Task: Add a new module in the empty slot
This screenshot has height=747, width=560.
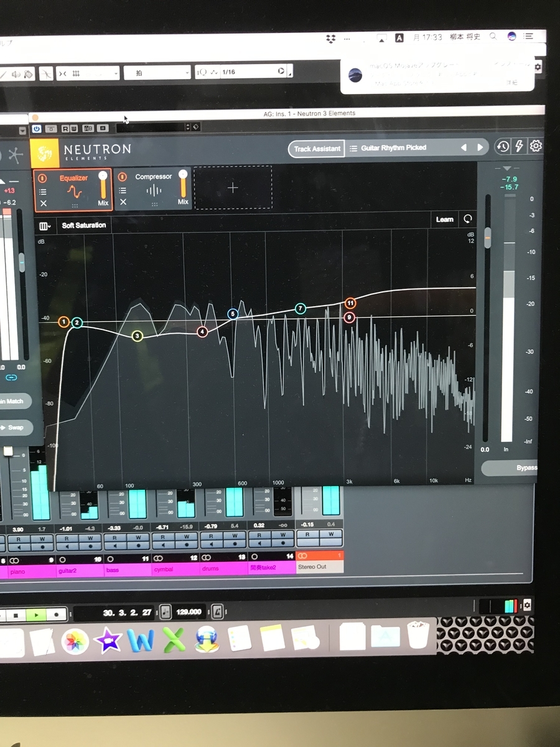Action: (x=233, y=187)
